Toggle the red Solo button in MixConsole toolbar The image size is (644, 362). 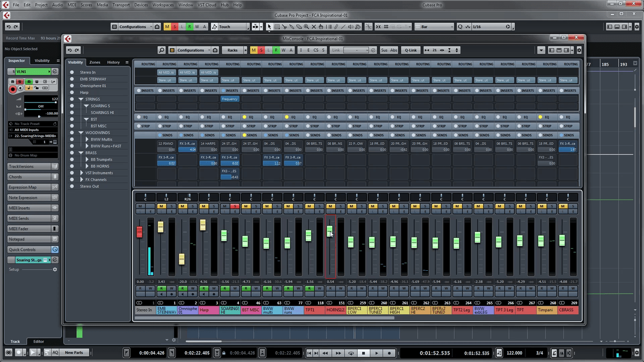click(x=261, y=50)
